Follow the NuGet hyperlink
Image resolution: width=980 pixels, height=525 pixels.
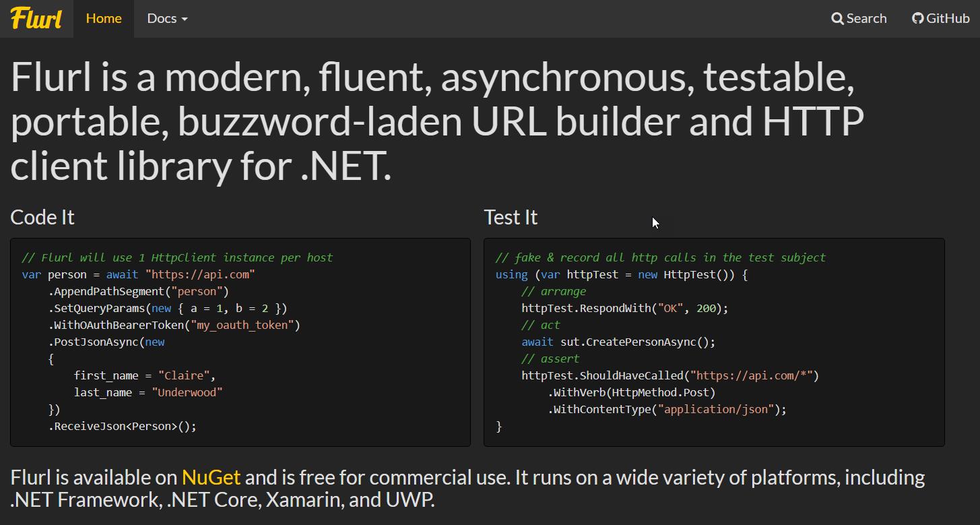point(211,477)
